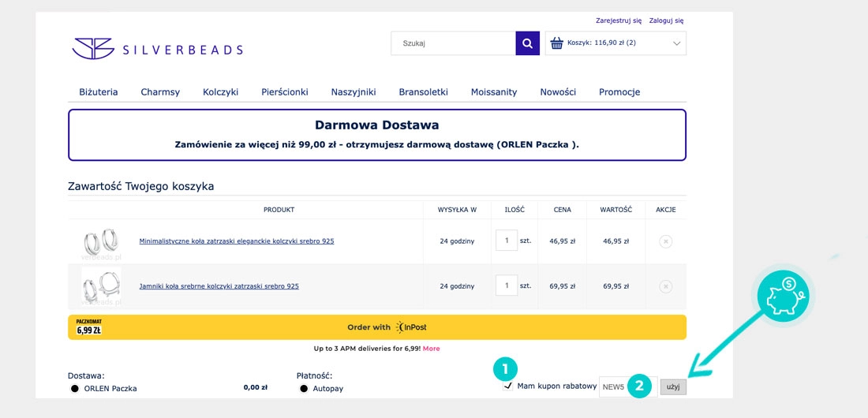This screenshot has height=418, width=868.
Task: Select ORLEN Paczka delivery option
Action: 75,389
